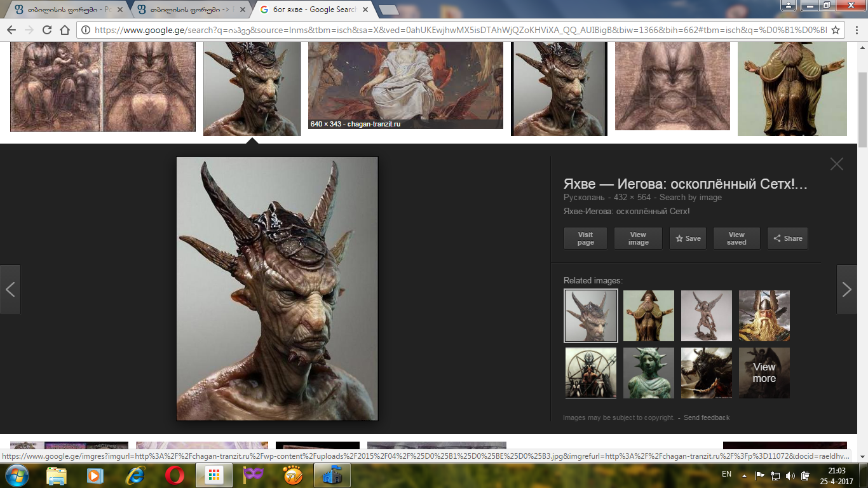
Task: Launch Internet Explorer from taskbar
Action: (135, 475)
